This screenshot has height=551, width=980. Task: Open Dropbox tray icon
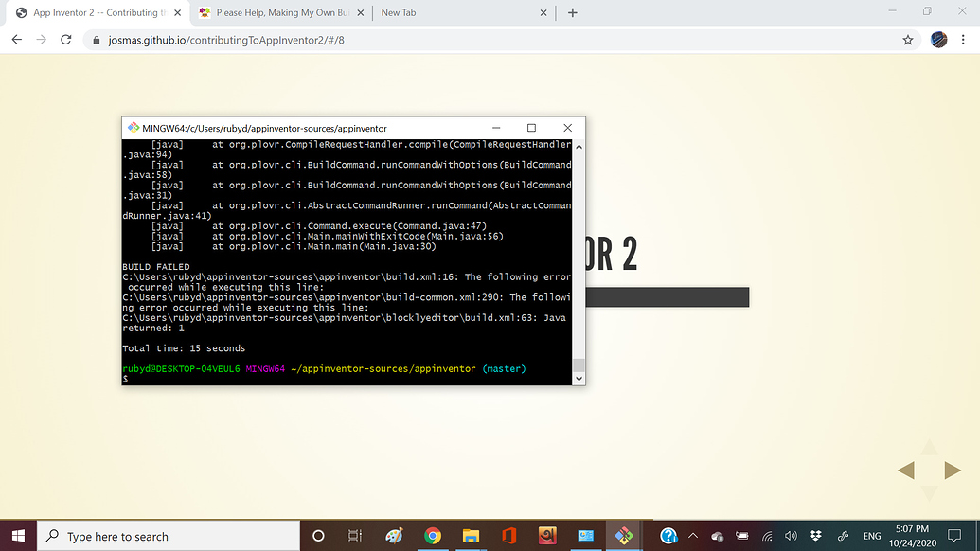click(x=815, y=536)
